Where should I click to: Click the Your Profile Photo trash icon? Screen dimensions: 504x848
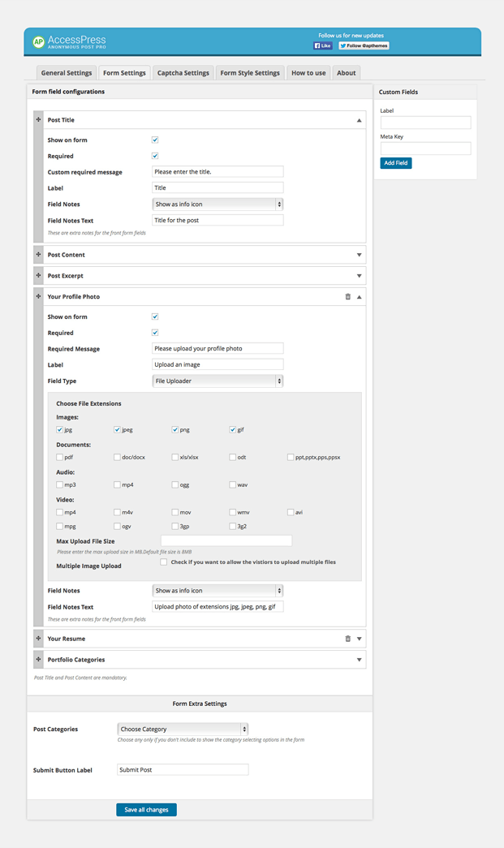pyautogui.click(x=348, y=296)
